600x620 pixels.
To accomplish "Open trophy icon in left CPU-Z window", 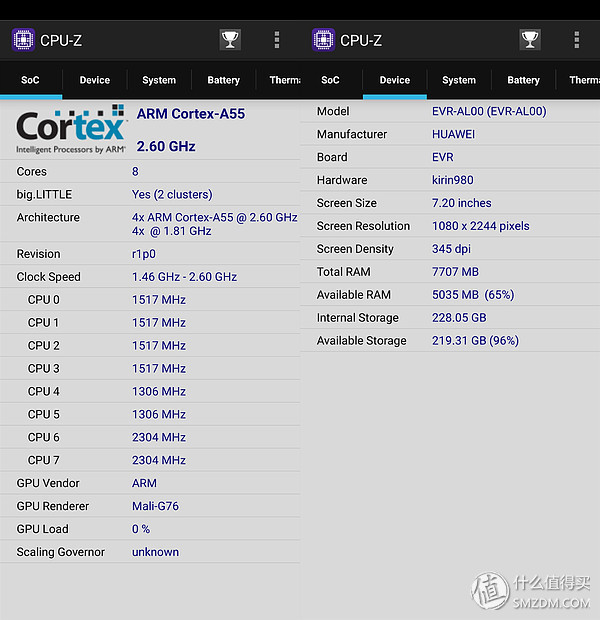I will click(230, 40).
